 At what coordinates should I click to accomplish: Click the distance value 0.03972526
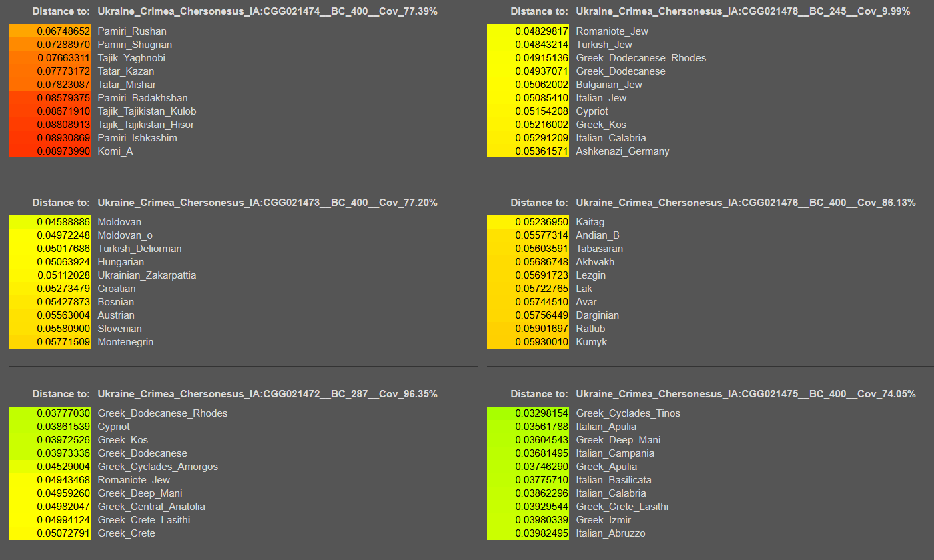pyautogui.click(x=63, y=440)
